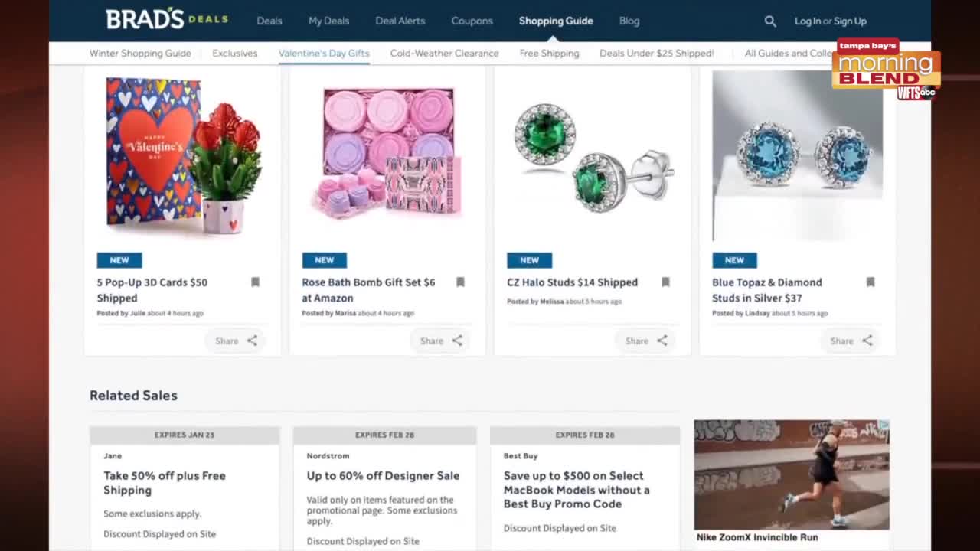980x551 pixels.
Task: Click 'Posted by Lindsay about 5 hours ago'
Action: coord(770,313)
